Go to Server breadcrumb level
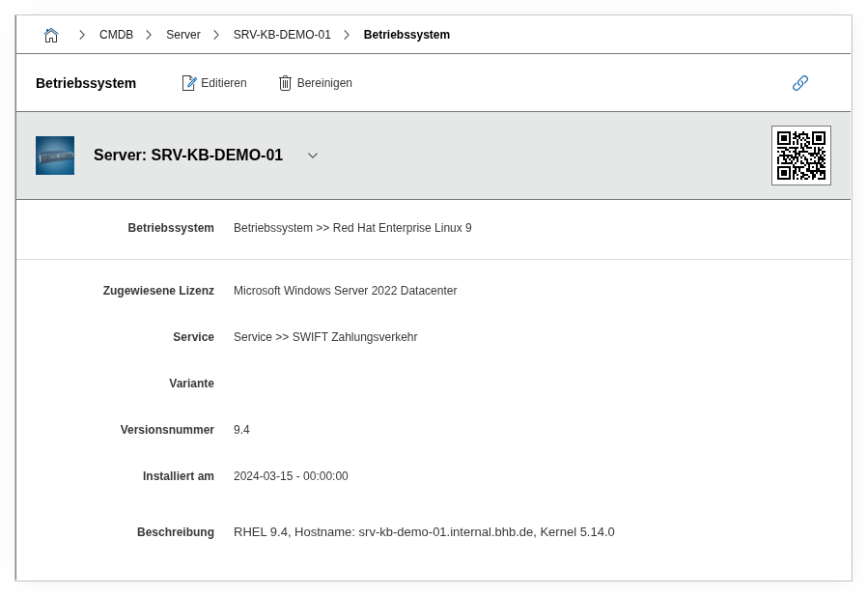 182,35
